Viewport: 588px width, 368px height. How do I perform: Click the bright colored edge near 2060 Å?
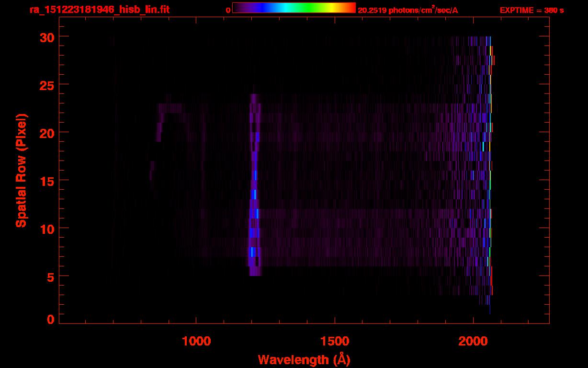point(490,175)
